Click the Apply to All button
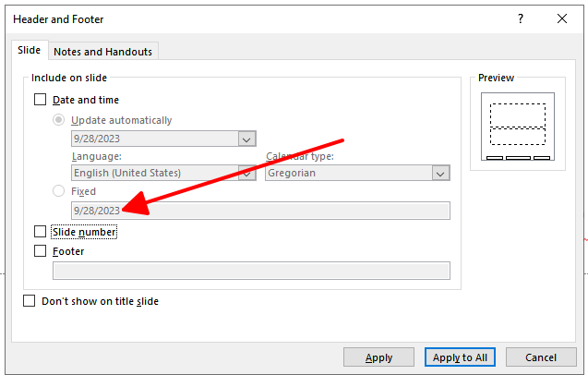588x375 pixels. point(460,357)
